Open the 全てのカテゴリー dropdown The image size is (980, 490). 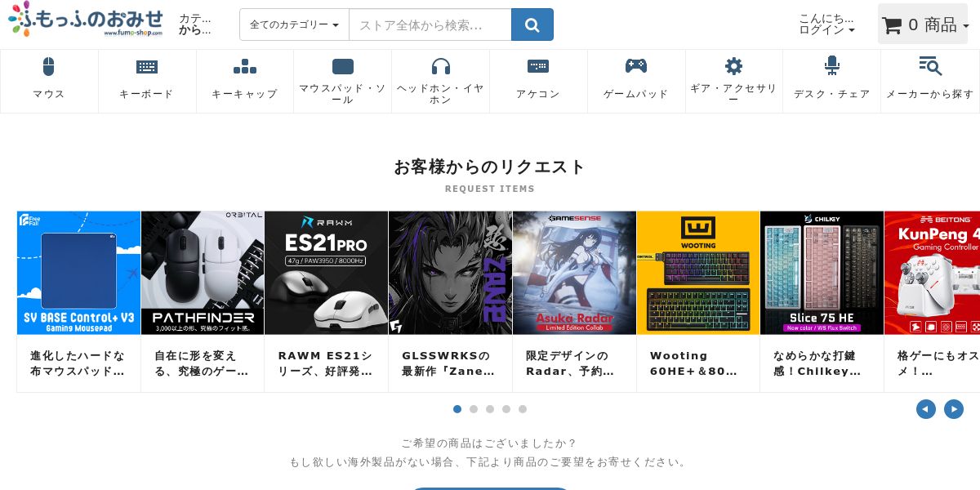294,24
